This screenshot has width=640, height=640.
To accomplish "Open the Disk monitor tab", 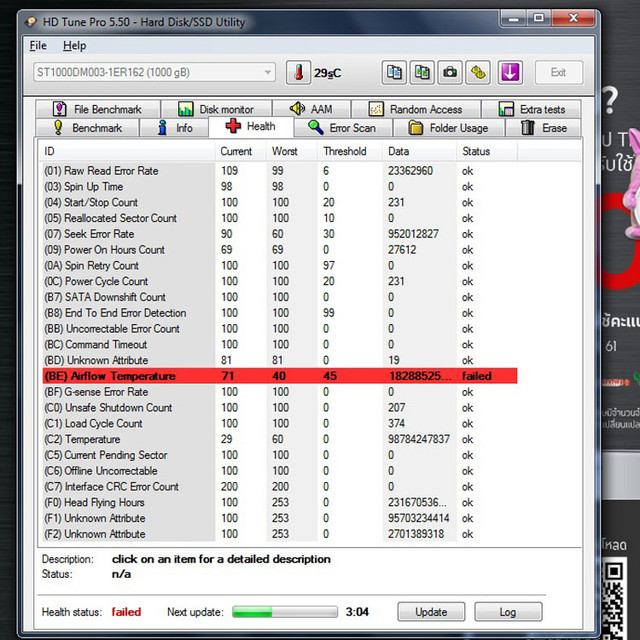I will [x=216, y=109].
